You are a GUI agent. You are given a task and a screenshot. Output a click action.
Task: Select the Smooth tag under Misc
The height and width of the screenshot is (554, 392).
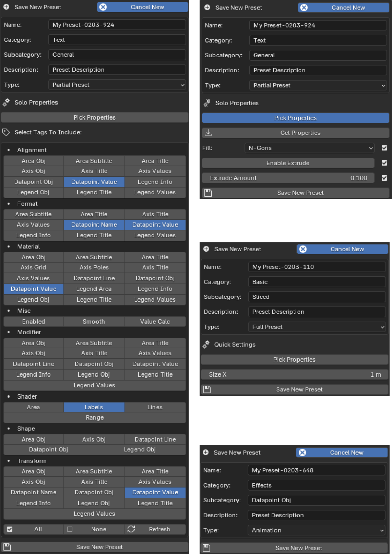pos(94,322)
